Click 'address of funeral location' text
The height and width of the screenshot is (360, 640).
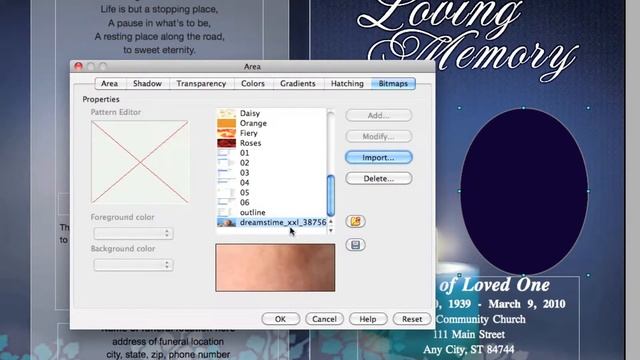pos(168,342)
